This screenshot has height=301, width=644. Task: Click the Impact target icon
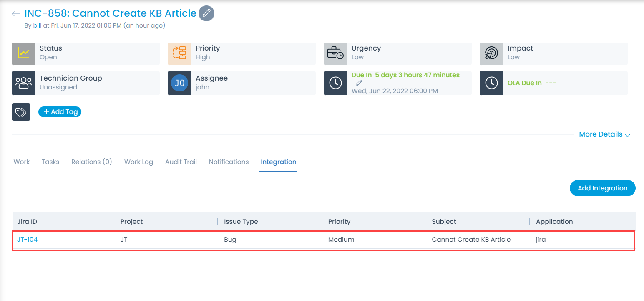point(491,53)
